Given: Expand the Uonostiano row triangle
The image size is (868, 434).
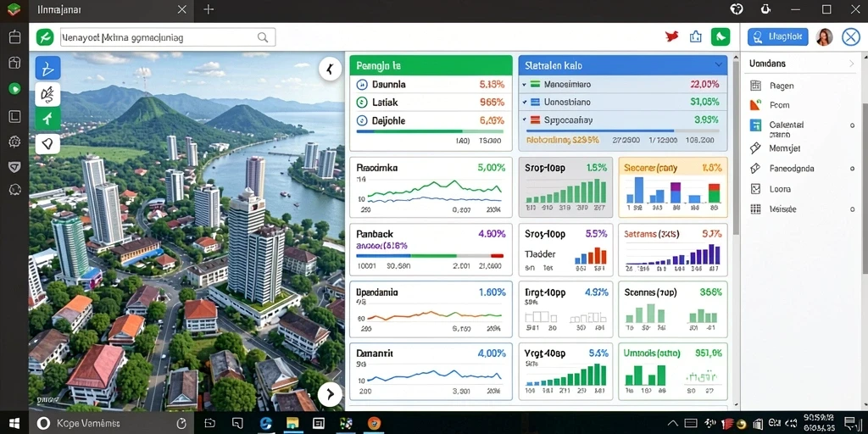Looking at the screenshot, I should [524, 103].
